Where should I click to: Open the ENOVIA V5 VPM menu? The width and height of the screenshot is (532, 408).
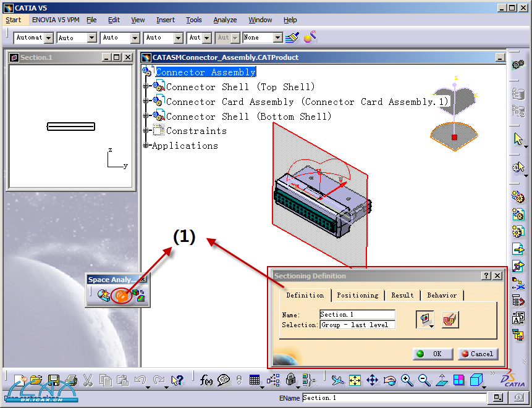[x=56, y=20]
